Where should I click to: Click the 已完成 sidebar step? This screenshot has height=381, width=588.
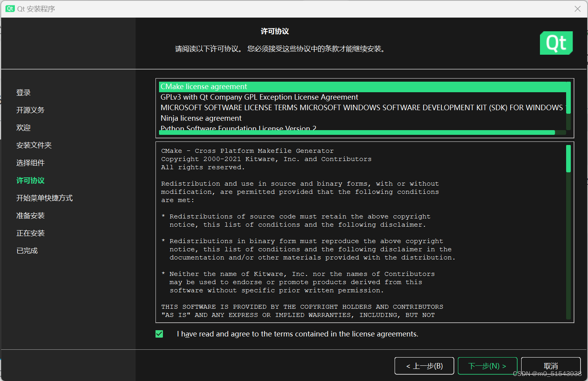[x=27, y=251]
